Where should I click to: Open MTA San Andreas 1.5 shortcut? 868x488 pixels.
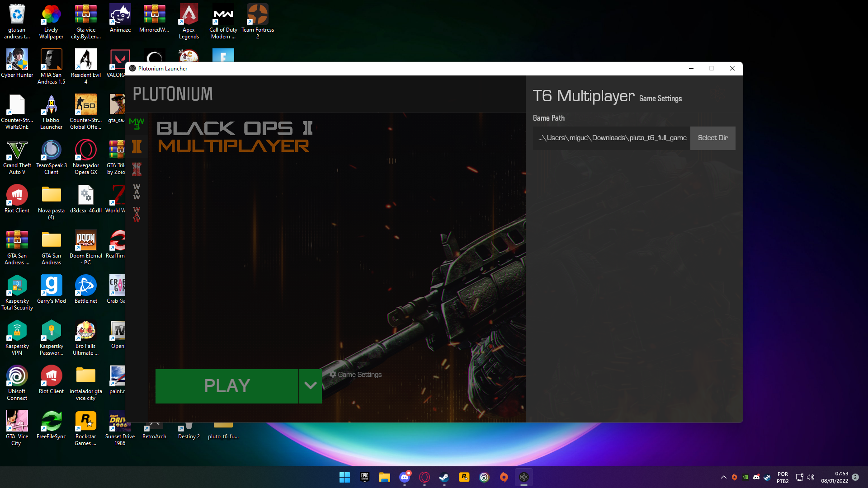point(51,66)
